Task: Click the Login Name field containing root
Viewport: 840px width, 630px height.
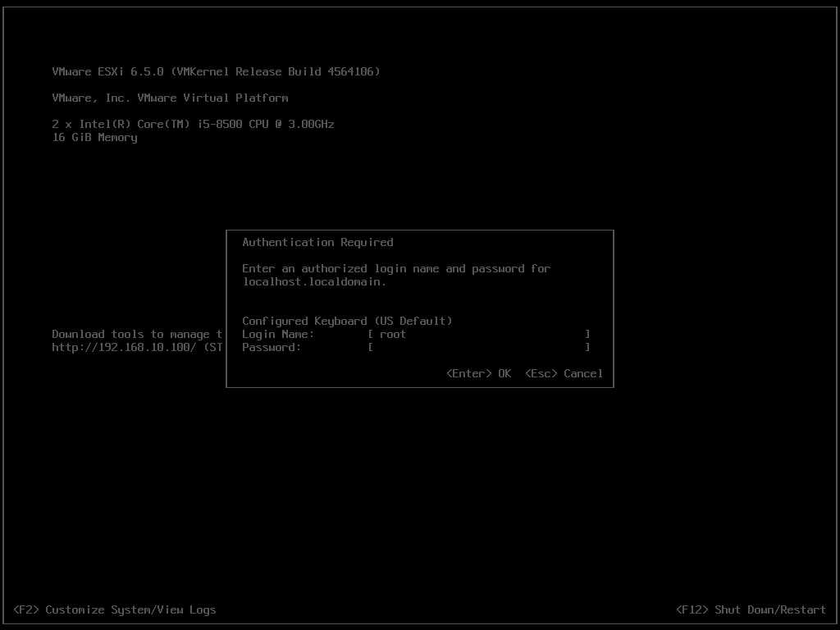Action: (x=479, y=335)
